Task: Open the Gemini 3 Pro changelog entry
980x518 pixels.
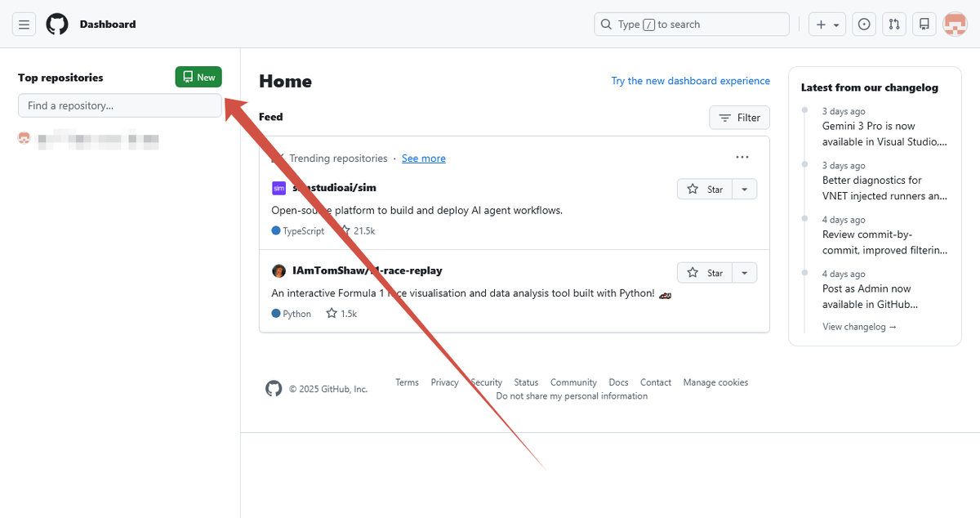Action: (x=884, y=134)
